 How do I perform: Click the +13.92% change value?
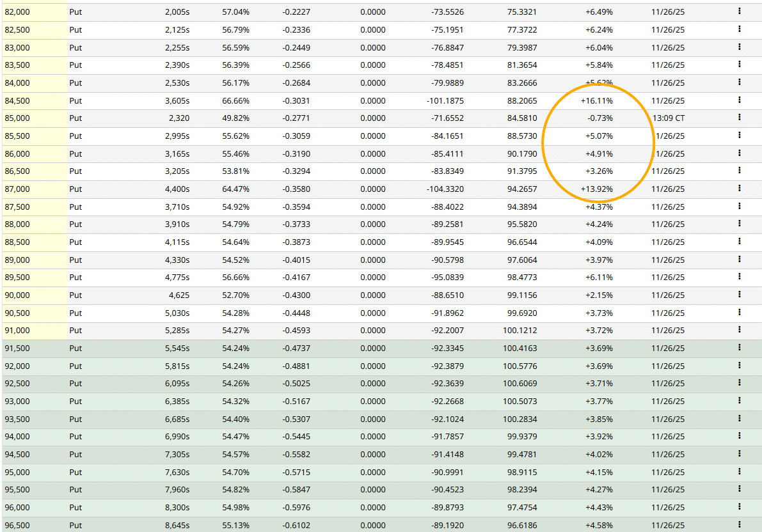point(597,189)
